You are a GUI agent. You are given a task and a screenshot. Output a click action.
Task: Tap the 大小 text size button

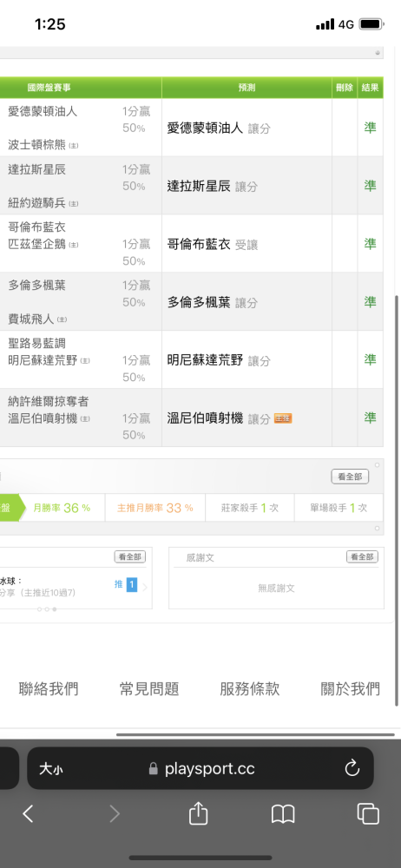click(x=50, y=769)
